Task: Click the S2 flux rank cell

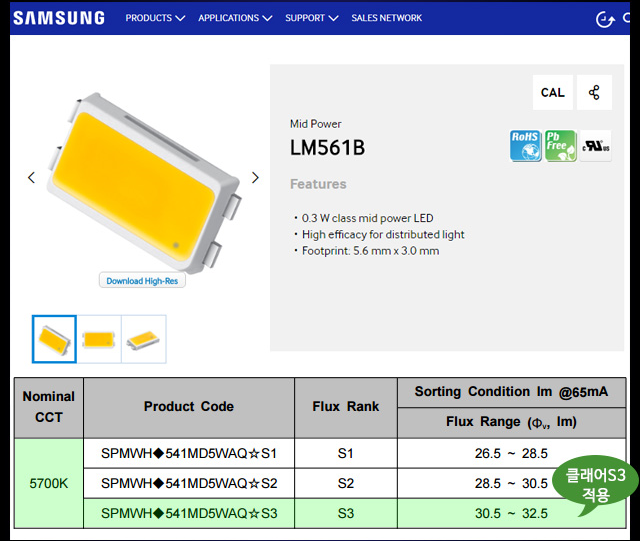Action: (346, 483)
